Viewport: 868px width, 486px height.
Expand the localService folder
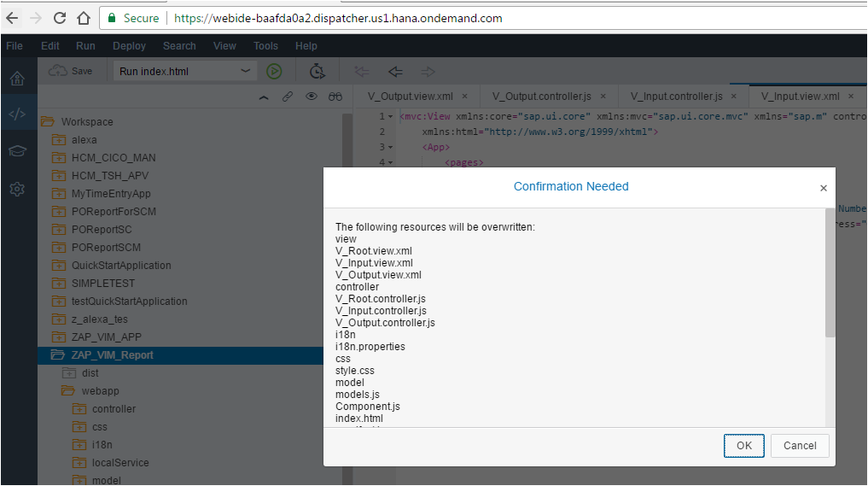pos(79,463)
